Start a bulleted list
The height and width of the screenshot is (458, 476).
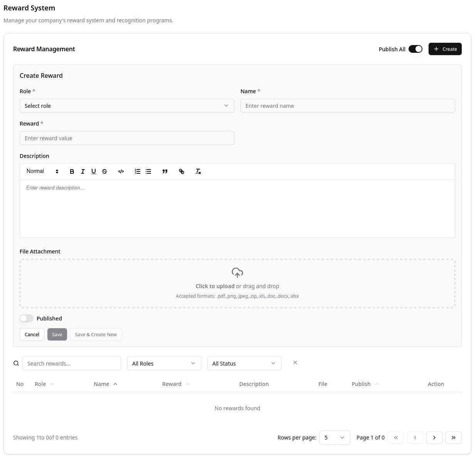pyautogui.click(x=148, y=171)
